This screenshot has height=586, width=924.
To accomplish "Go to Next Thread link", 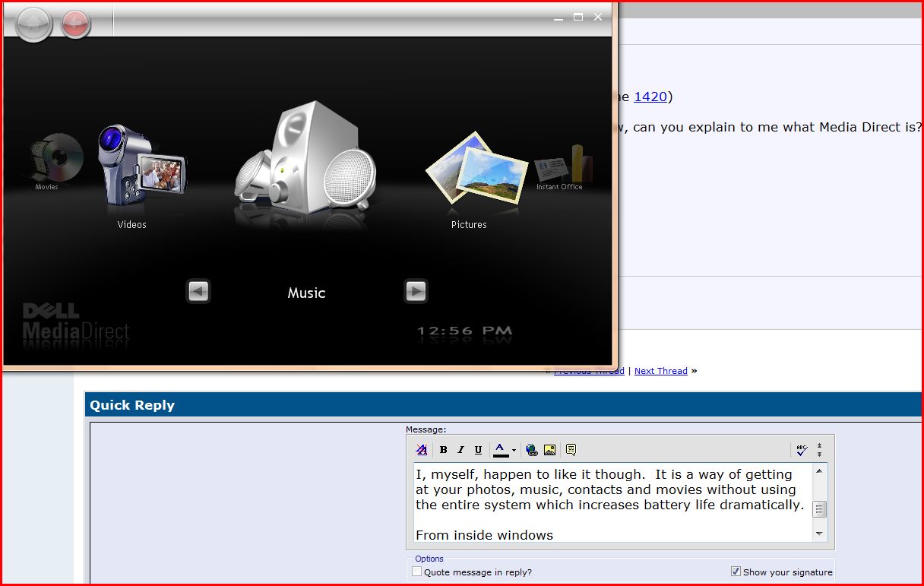I will point(661,371).
